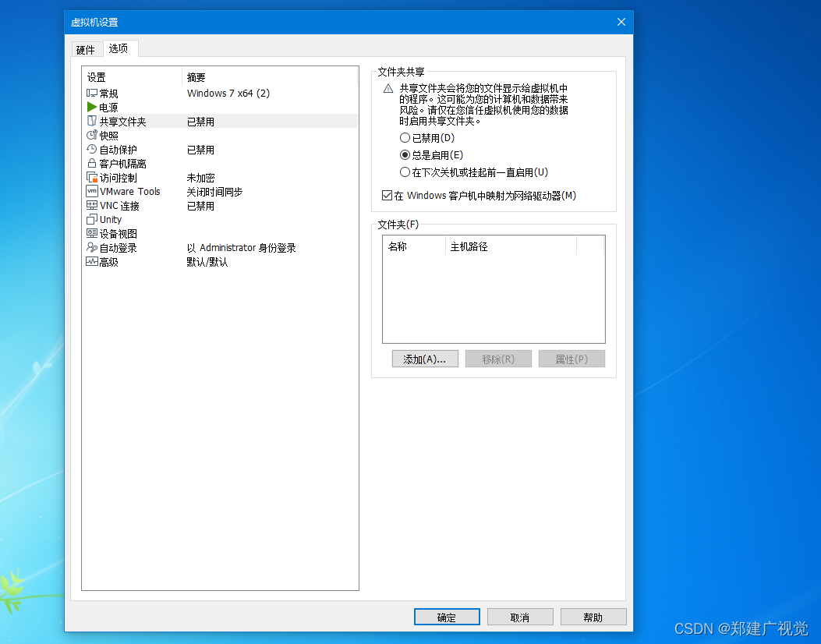Click the 确定 button
The height and width of the screenshot is (644, 821).
coord(447,617)
